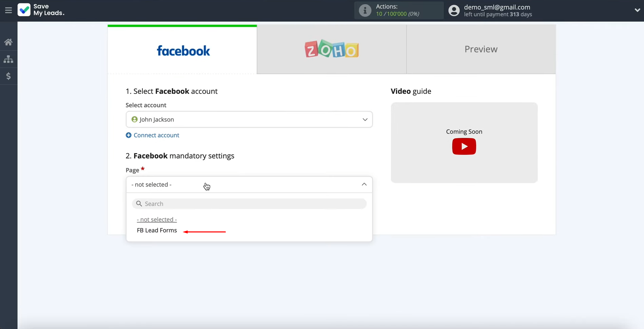Click the Save My Leads logo
The image size is (644, 329).
tap(41, 10)
